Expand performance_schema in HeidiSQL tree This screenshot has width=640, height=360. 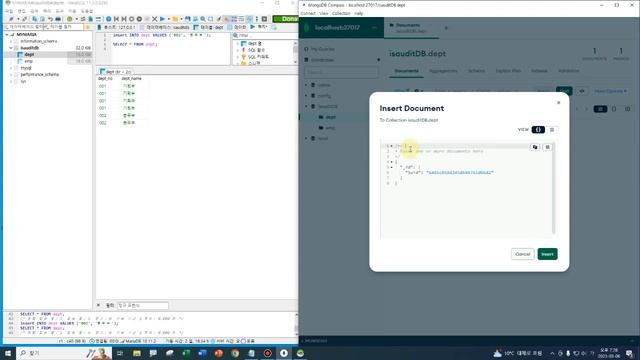pyautogui.click(x=11, y=75)
